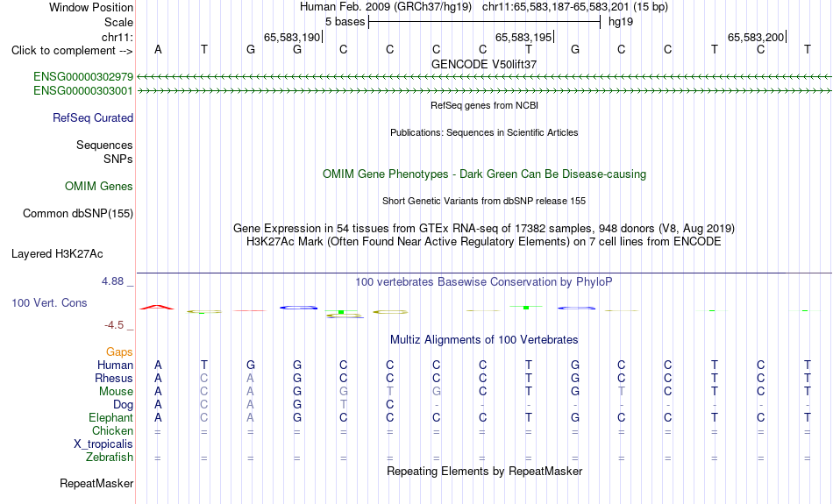The image size is (833, 504).
Task: Click the ENSG00000302979 gene track label
Action: (83, 77)
